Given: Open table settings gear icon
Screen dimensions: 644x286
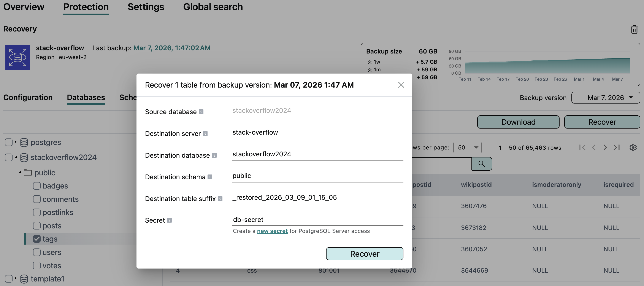Looking at the screenshot, I should click(x=633, y=147).
